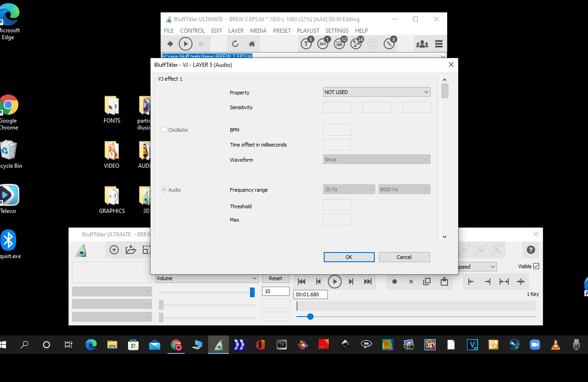588x382 pixels.
Task: Click the play button in the tool window
Action: [335, 282]
